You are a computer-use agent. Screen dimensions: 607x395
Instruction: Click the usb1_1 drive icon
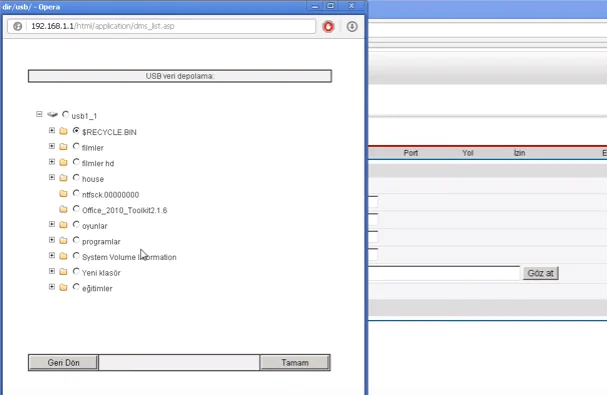pos(53,114)
